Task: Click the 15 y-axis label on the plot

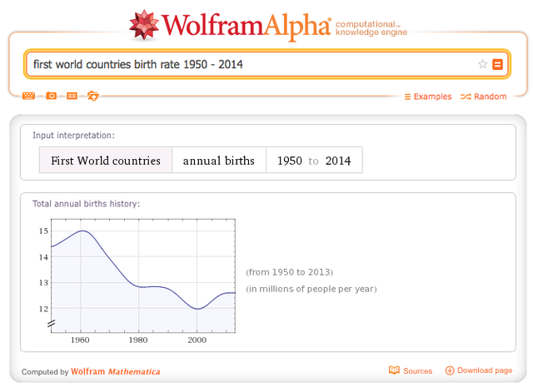Action: click(43, 231)
